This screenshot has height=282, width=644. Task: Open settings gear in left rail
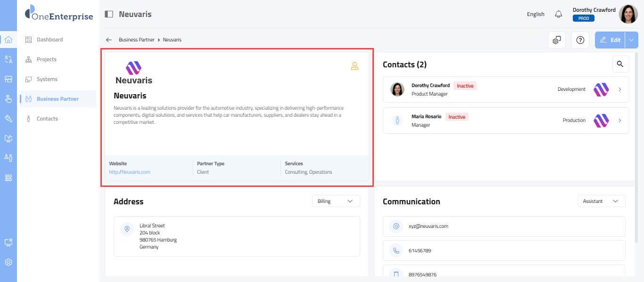point(8,262)
